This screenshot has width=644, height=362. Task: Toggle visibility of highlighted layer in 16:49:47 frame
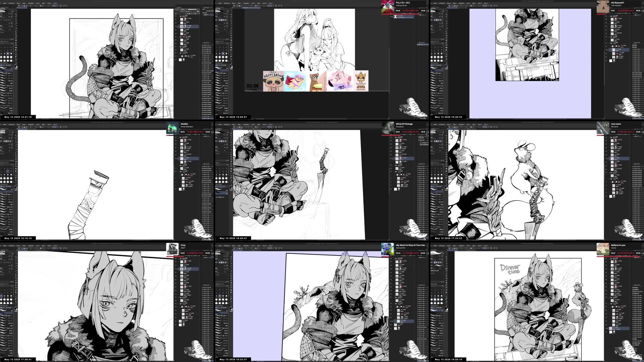[x=391, y=158]
